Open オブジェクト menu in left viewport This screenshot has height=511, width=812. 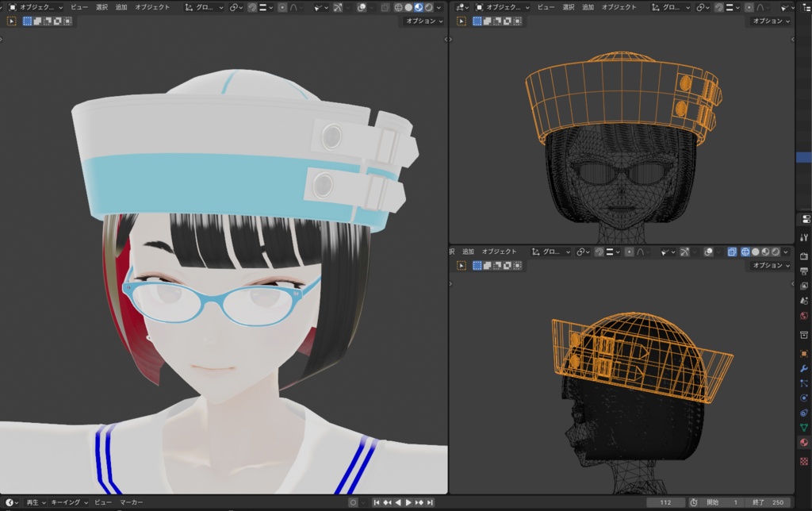coord(152,7)
